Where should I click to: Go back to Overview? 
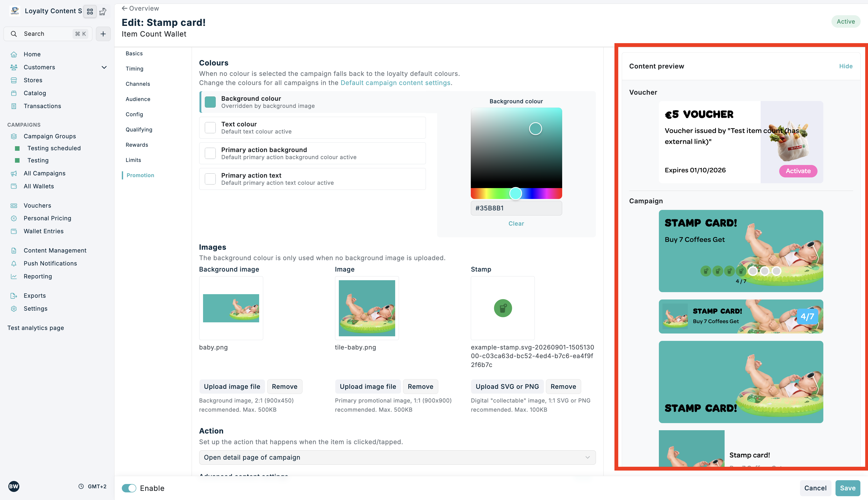(140, 8)
